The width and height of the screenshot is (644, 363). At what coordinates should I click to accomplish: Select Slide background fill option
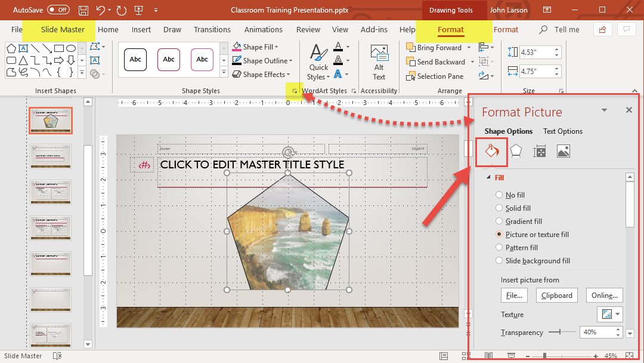coord(499,261)
